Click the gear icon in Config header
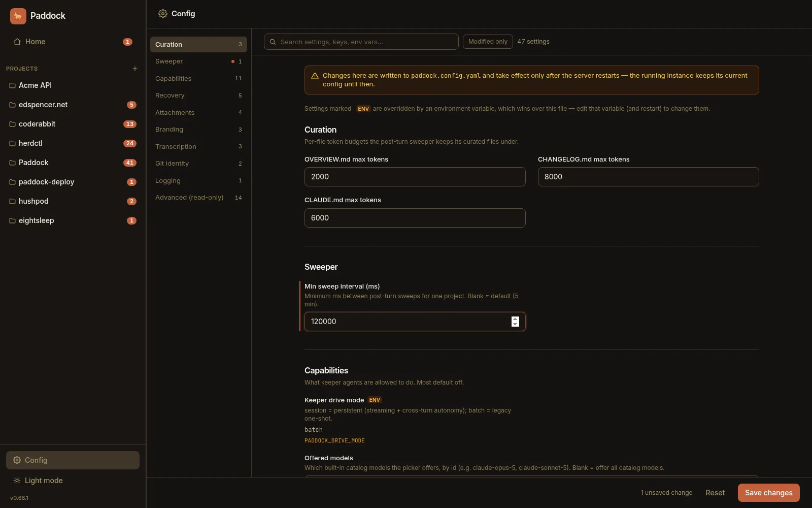 click(163, 14)
